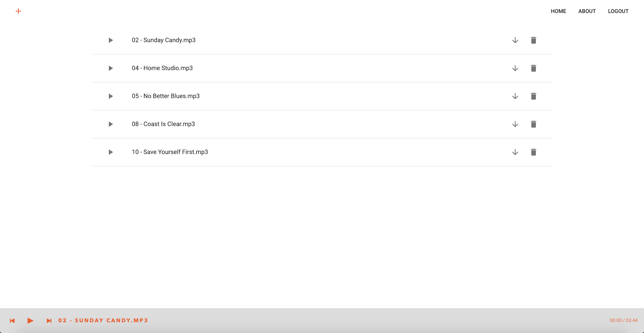Play 02 - Sunday Candy.mp3 from list
644x333 pixels.
click(111, 40)
